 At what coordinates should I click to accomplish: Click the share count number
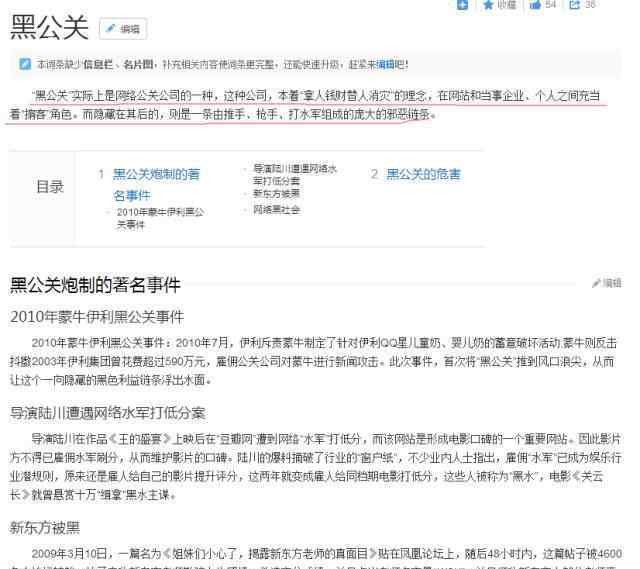point(590,5)
